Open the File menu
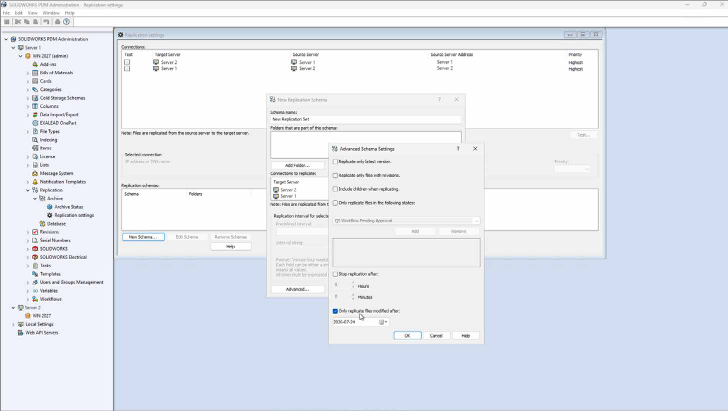The height and width of the screenshot is (411, 728). pos(6,13)
